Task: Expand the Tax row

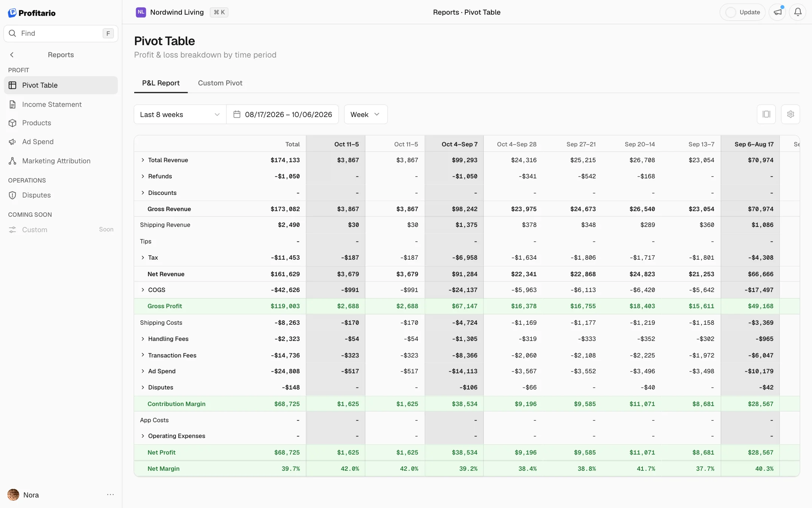Action: 143,257
